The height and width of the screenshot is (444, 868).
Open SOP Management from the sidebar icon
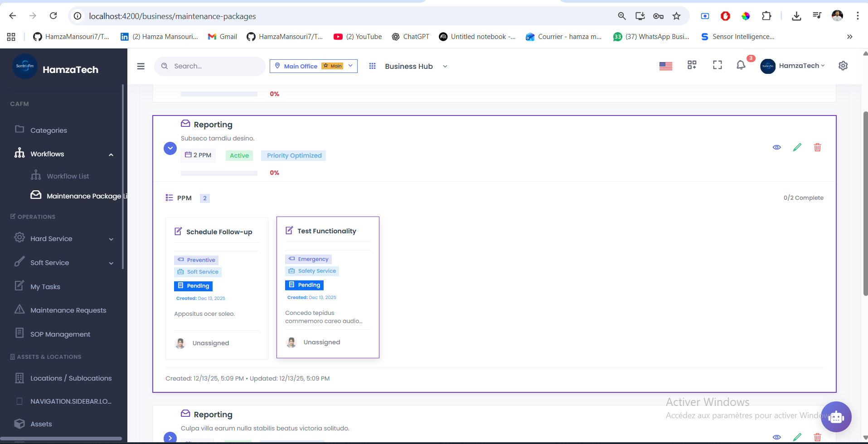(19, 333)
